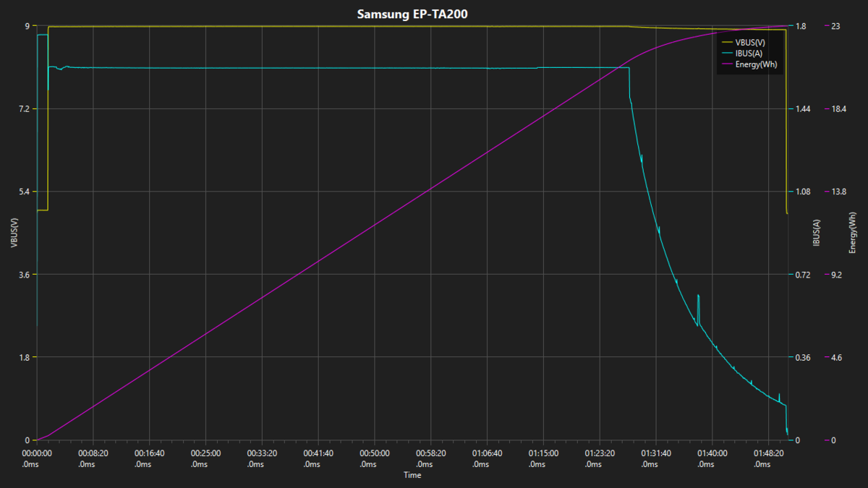868x488 pixels.
Task: Click the 01:23:20 time axis label
Action: pyautogui.click(x=600, y=458)
